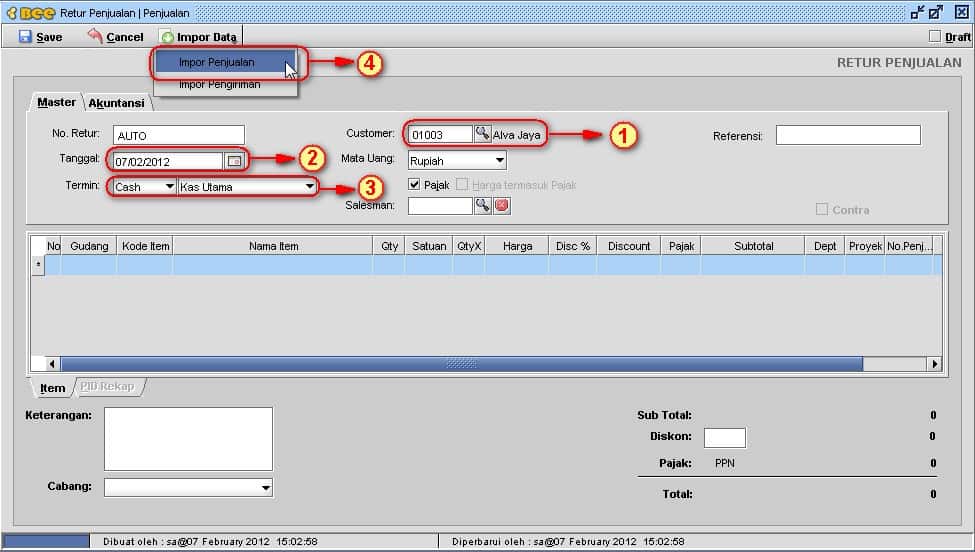Select Impor Penjualan menu entry
Image resolution: width=975 pixels, height=552 pixels.
(x=217, y=62)
